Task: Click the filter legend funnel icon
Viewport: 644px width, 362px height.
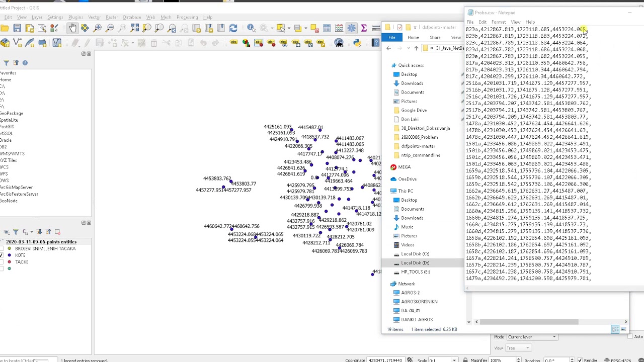Action: (16, 232)
